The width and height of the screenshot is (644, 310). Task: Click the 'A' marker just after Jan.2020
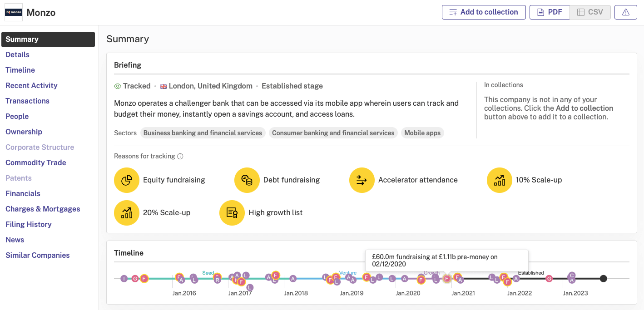point(405,279)
